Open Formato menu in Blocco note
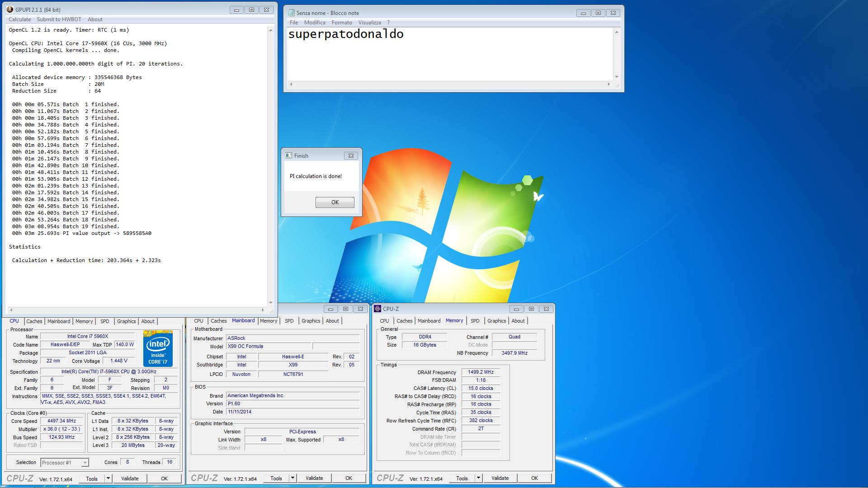This screenshot has width=868, height=488. click(342, 23)
